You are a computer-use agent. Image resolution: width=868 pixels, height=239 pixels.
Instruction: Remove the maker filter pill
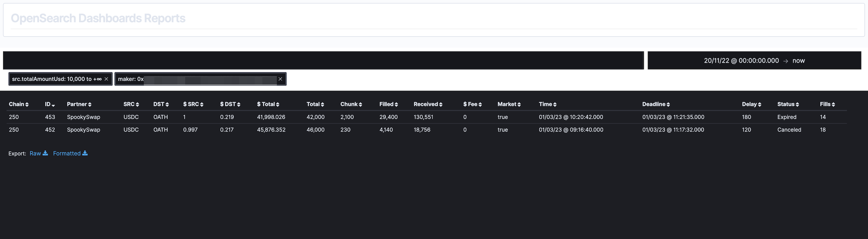click(280, 79)
